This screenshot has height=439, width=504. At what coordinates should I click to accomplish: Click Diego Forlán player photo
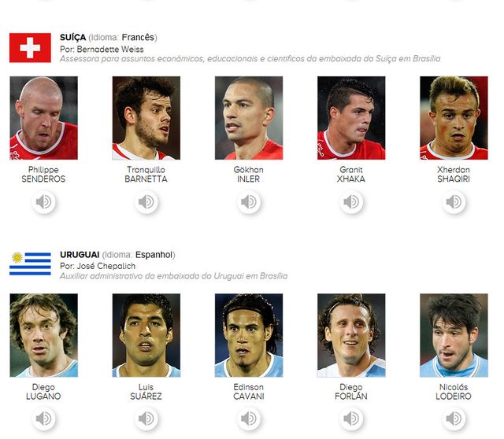click(351, 335)
